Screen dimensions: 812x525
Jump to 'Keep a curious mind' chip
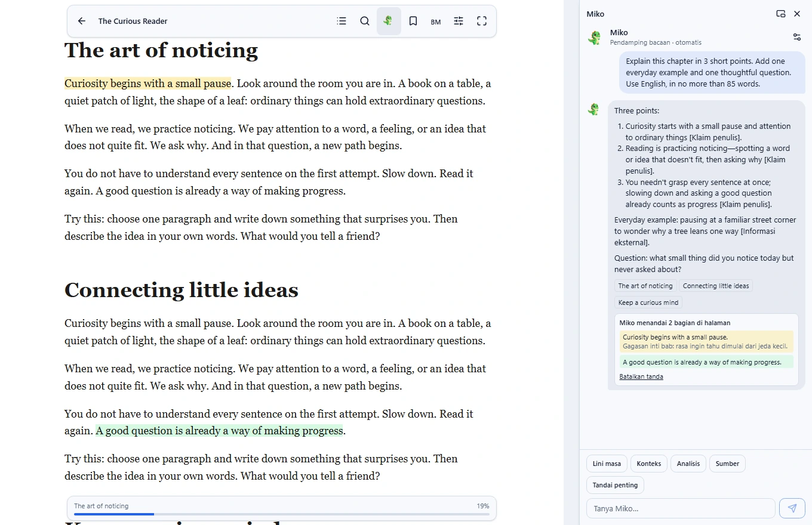[648, 302]
